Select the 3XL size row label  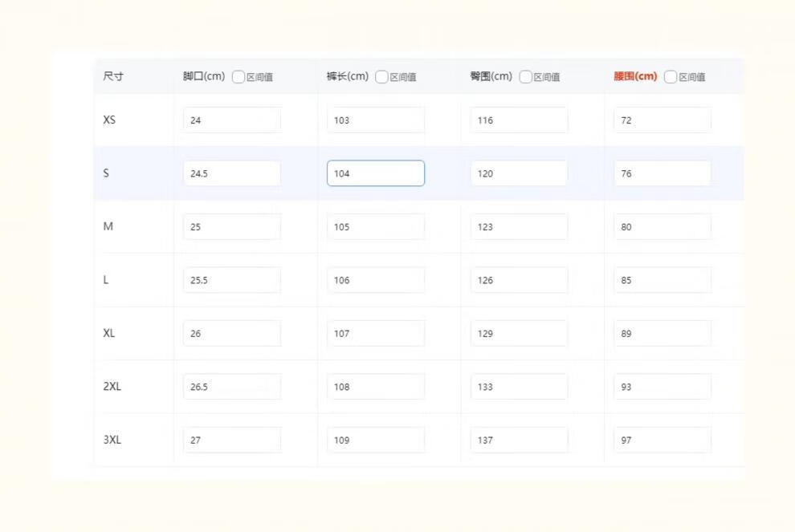[x=112, y=440]
